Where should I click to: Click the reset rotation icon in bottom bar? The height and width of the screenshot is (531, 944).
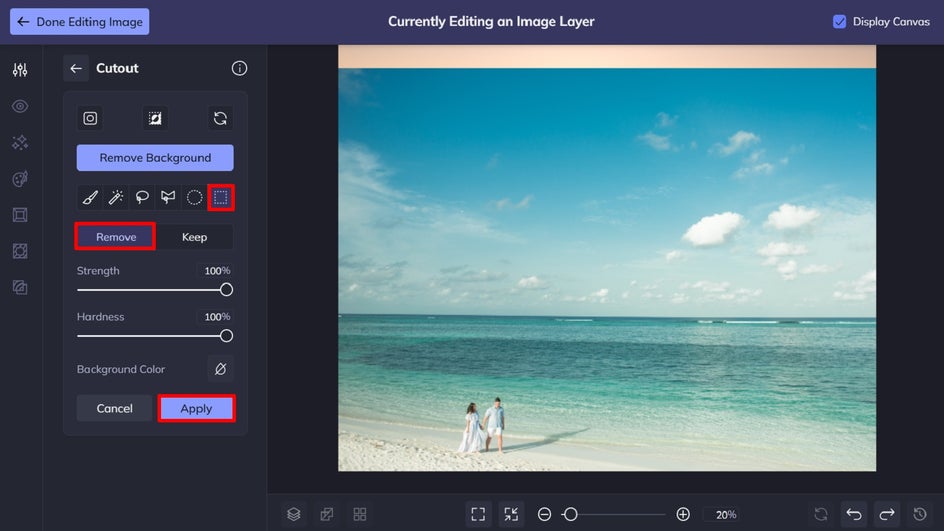821,514
